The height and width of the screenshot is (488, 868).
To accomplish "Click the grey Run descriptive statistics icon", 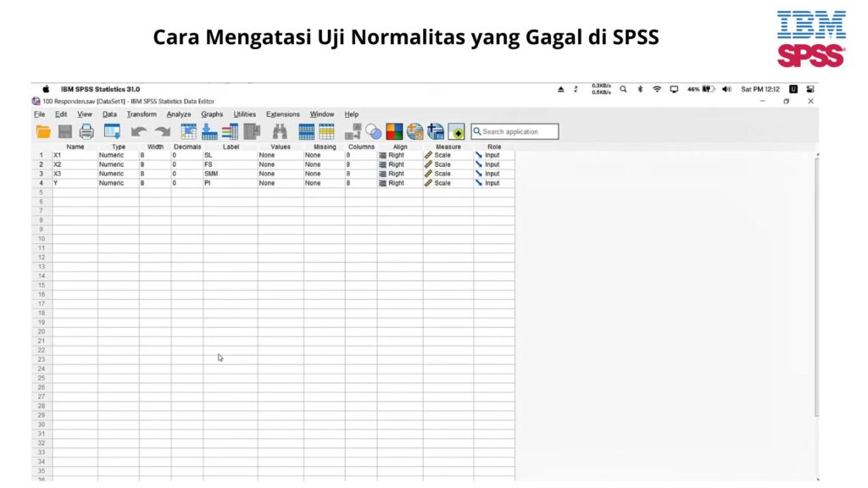I will coord(252,131).
